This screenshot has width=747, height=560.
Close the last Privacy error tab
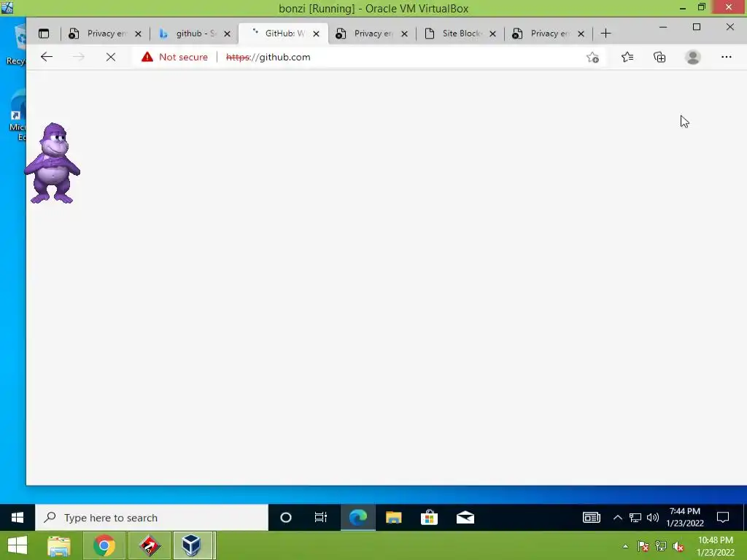point(581,34)
